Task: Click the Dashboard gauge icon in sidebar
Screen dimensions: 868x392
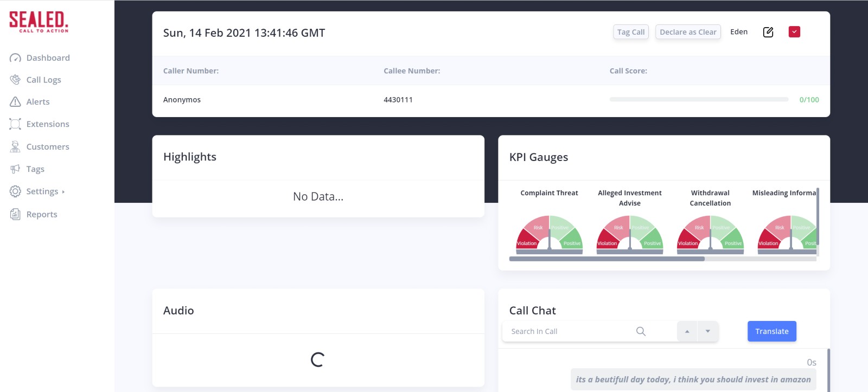Action: point(15,58)
